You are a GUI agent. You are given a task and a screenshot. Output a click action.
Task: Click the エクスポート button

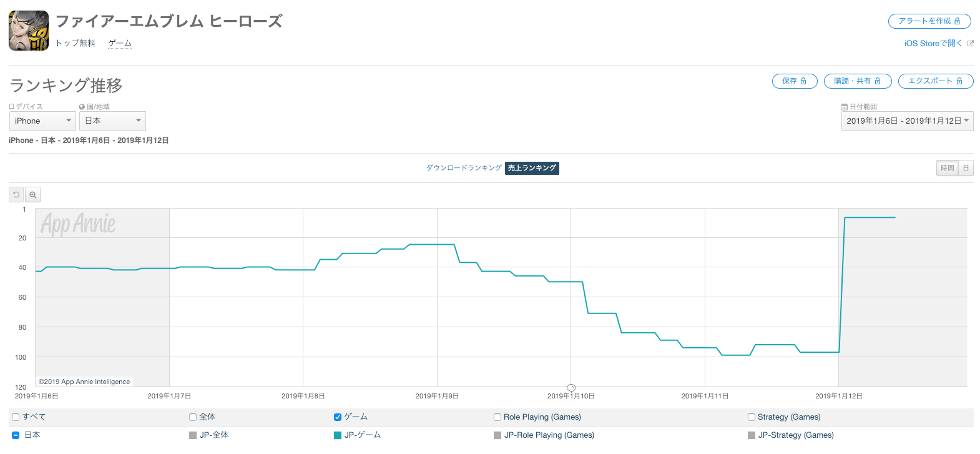click(x=936, y=81)
